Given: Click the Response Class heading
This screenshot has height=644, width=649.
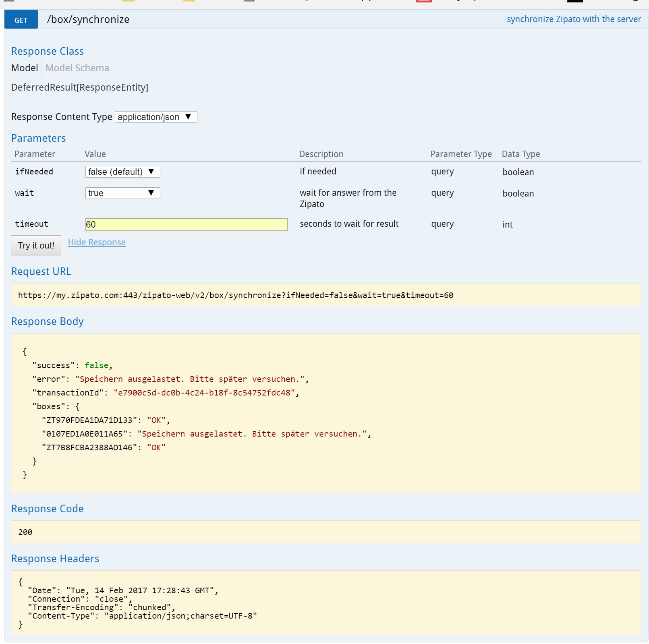Looking at the screenshot, I should tap(48, 51).
